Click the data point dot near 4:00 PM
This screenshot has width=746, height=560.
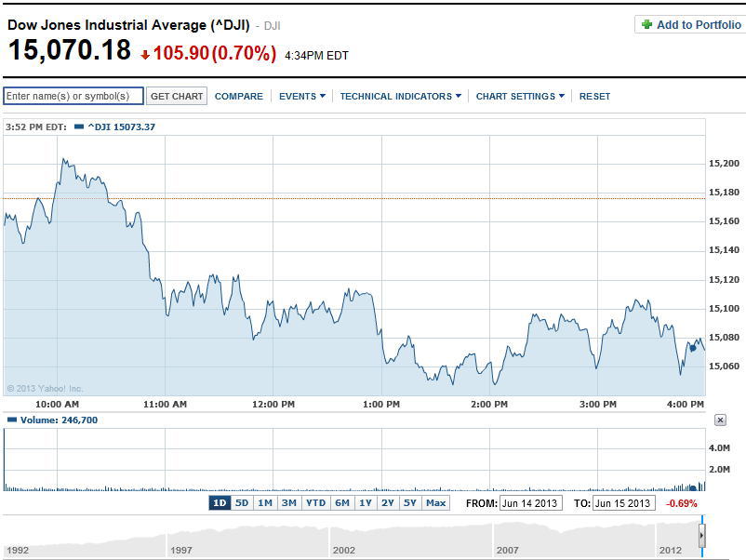693,348
